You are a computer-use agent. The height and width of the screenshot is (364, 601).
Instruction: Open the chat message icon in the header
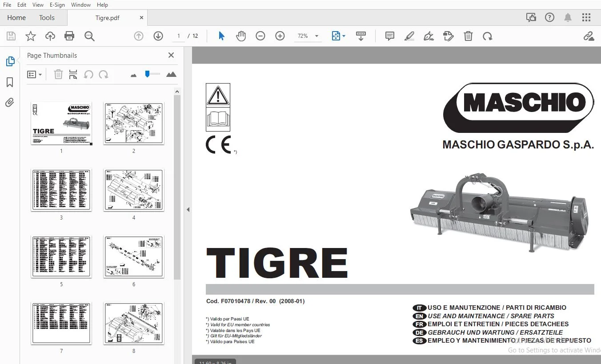click(531, 18)
